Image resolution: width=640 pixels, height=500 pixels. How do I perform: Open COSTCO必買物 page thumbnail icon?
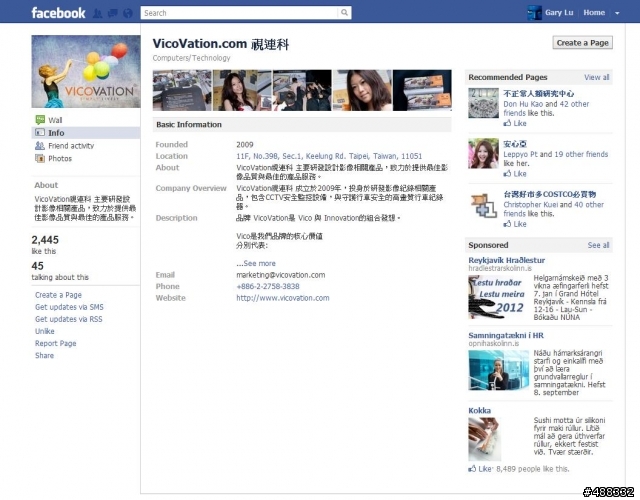(x=483, y=205)
